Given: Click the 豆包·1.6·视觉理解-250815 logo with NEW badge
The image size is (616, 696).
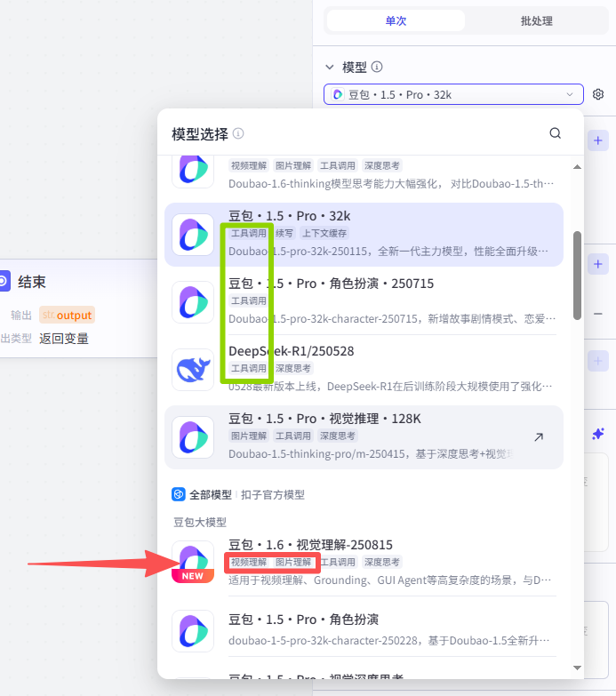Looking at the screenshot, I should (x=193, y=562).
